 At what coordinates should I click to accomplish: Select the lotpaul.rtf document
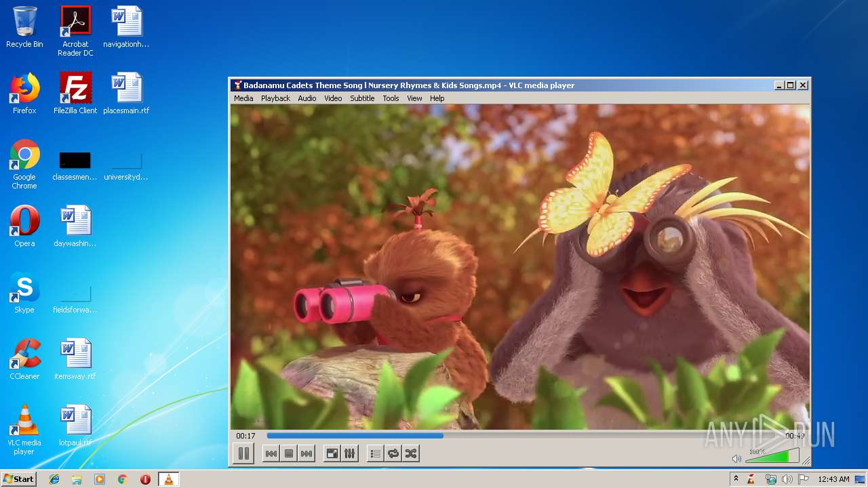75,426
